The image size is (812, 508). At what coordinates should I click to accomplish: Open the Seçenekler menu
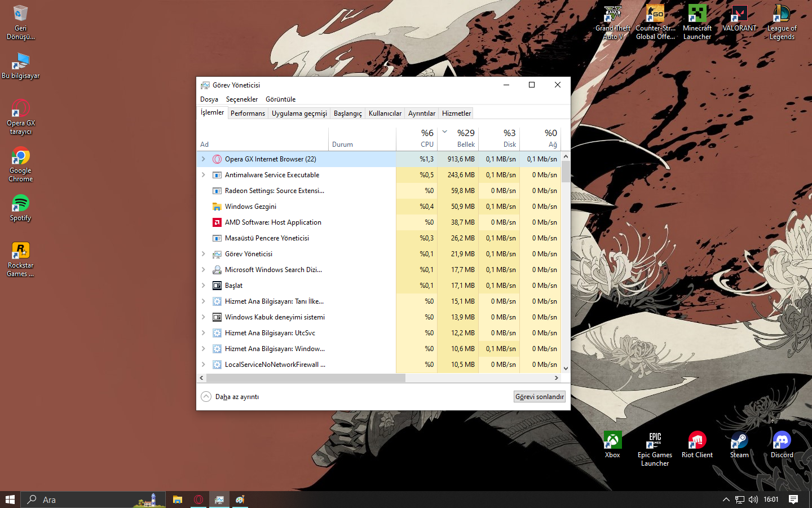pyautogui.click(x=242, y=99)
